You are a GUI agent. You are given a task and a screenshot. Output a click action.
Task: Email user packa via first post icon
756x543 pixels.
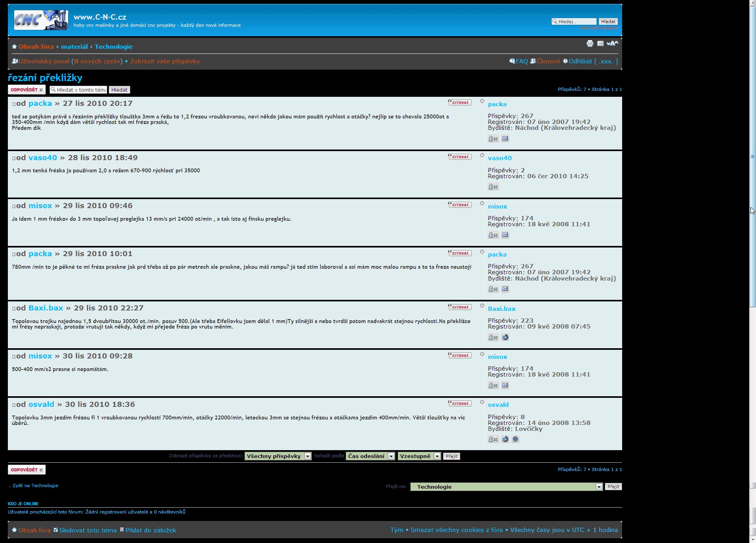(505, 139)
